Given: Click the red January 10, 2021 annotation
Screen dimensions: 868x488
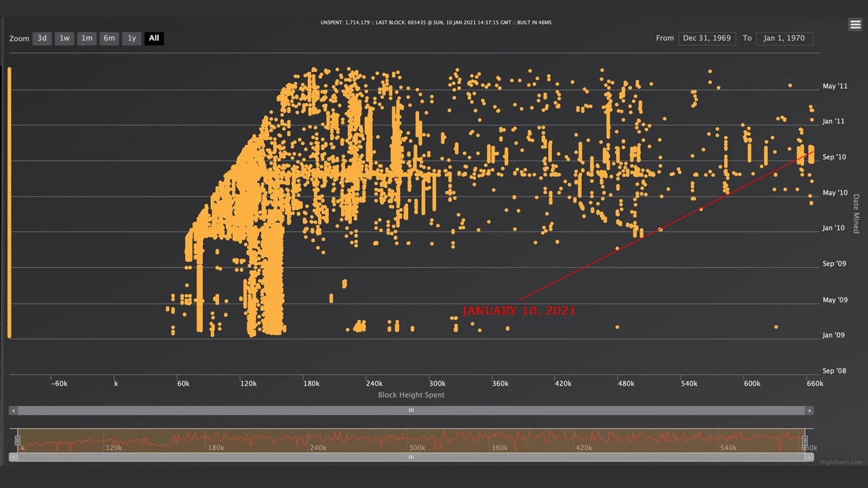Looking at the screenshot, I should [519, 310].
